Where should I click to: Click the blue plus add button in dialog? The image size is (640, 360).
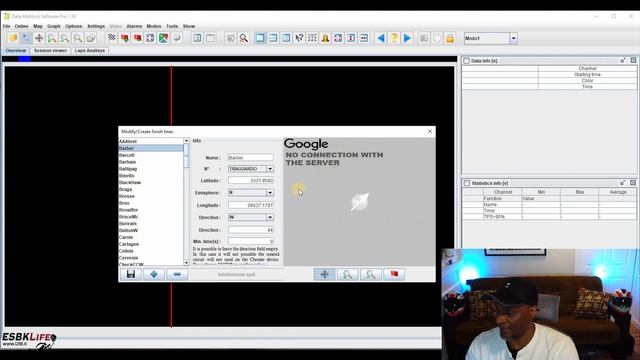coord(154,274)
